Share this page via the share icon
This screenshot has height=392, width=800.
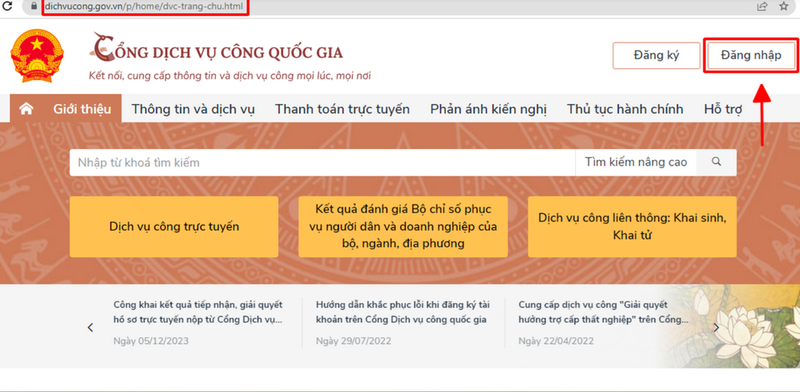[x=762, y=6]
